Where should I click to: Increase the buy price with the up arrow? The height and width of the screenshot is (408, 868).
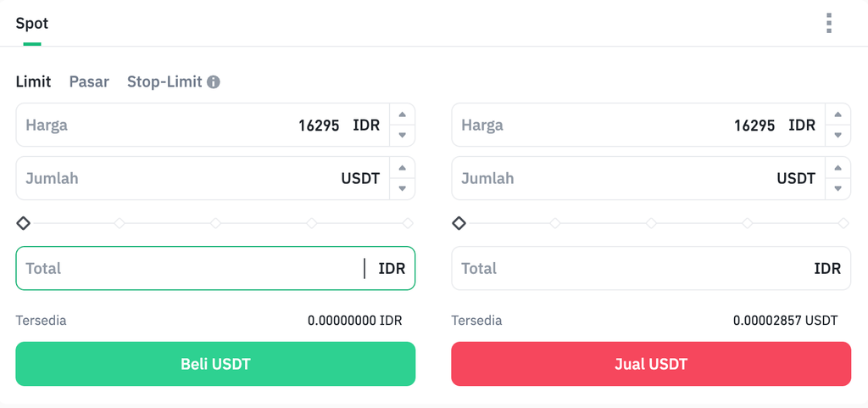402,115
